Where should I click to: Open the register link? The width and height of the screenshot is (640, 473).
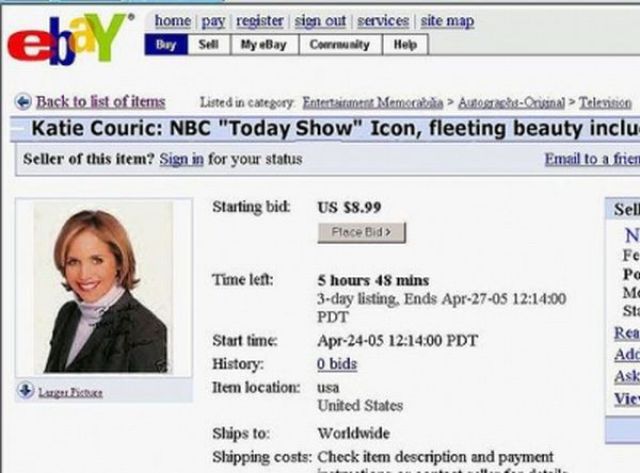pyautogui.click(x=260, y=21)
